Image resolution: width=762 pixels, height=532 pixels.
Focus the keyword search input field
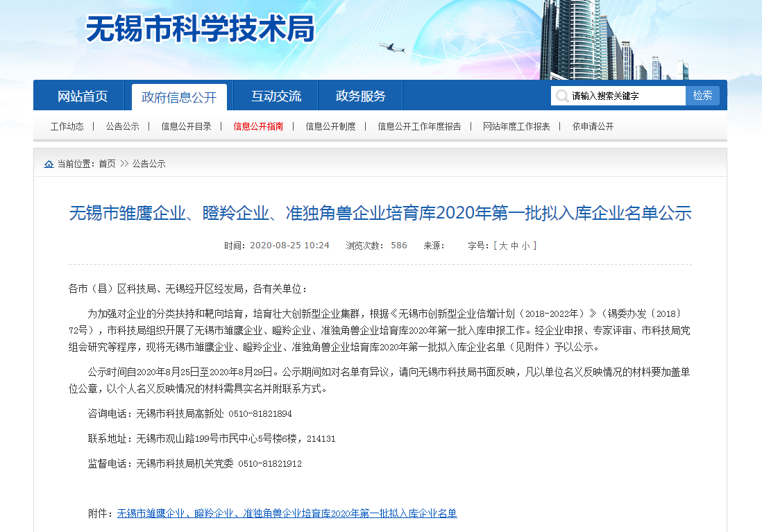click(626, 96)
